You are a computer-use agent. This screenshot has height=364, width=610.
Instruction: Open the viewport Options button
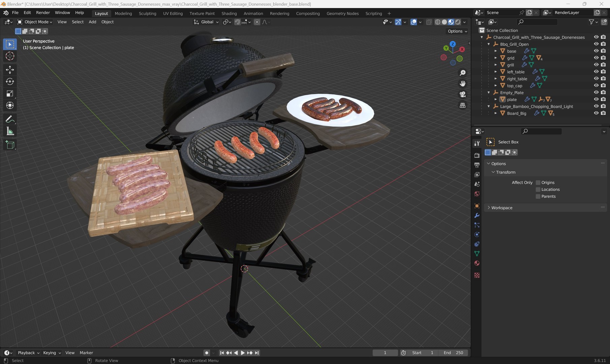click(457, 31)
